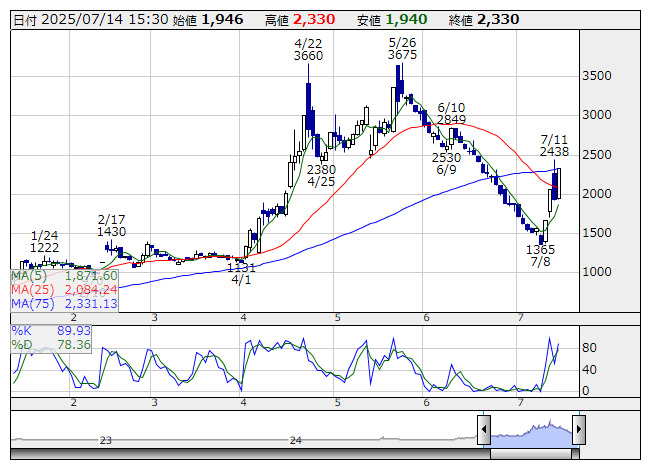Click the MA(5) 1,871.60 legend entry

[65, 276]
